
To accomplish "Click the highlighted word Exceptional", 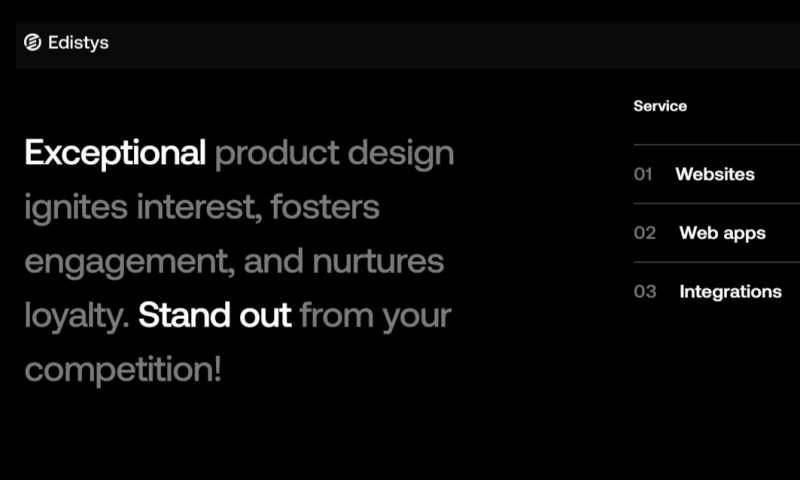I will pos(115,154).
